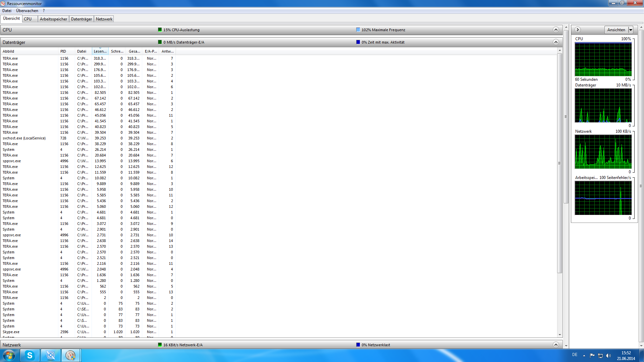Open the Überwachen menu
Screen dimensions: 644x362
click(27, 11)
